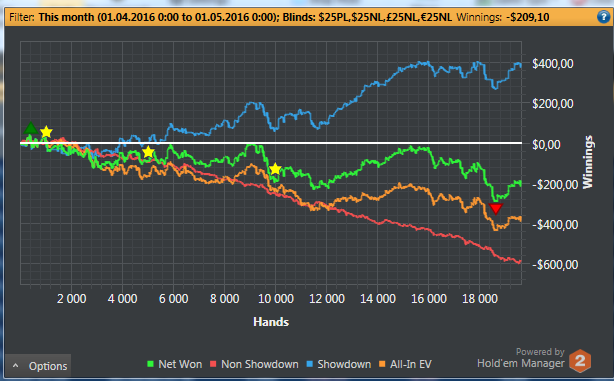Click the This month date range filter text
Image resolution: width=614 pixels, height=381 pixels.
tap(158, 17)
